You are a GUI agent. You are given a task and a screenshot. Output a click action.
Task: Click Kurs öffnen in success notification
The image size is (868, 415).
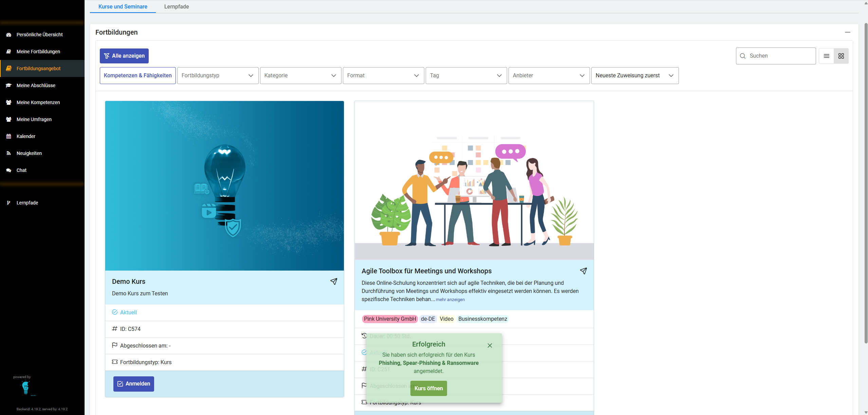coord(428,389)
